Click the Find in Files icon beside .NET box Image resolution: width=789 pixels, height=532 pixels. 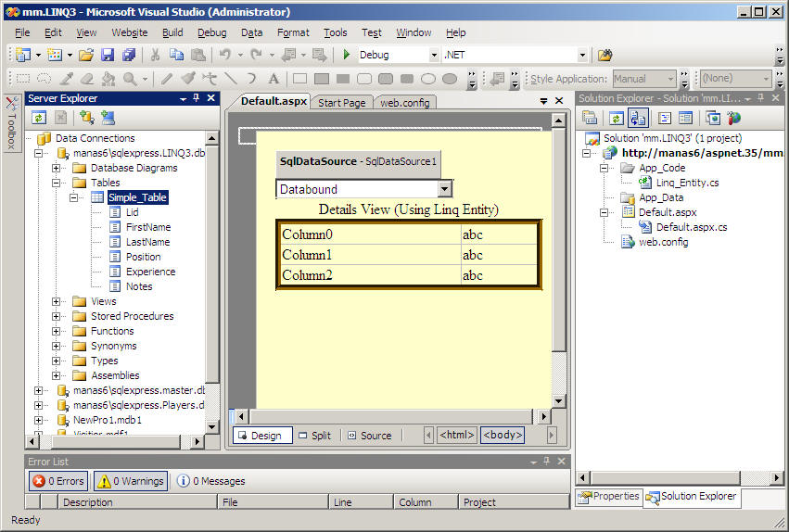coord(604,55)
